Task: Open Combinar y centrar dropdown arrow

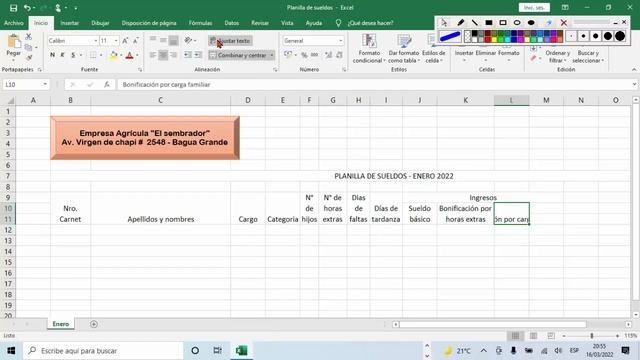Action: [x=272, y=55]
